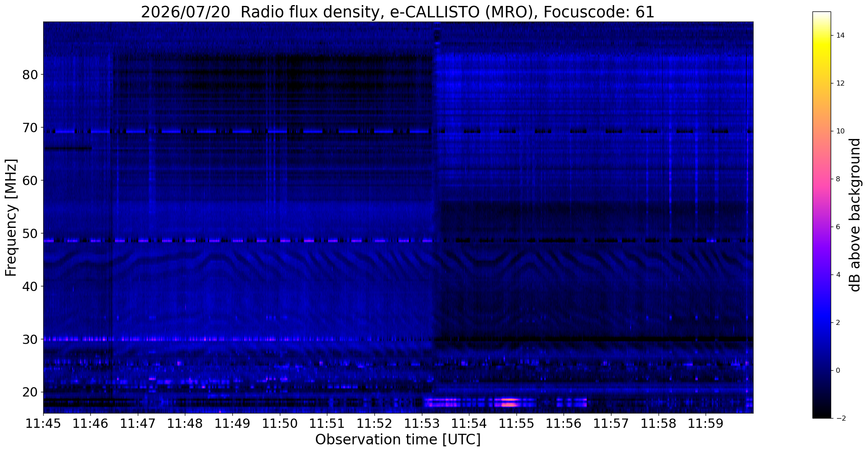
Task: Click the colorbar tick label 12
Action: (x=840, y=83)
